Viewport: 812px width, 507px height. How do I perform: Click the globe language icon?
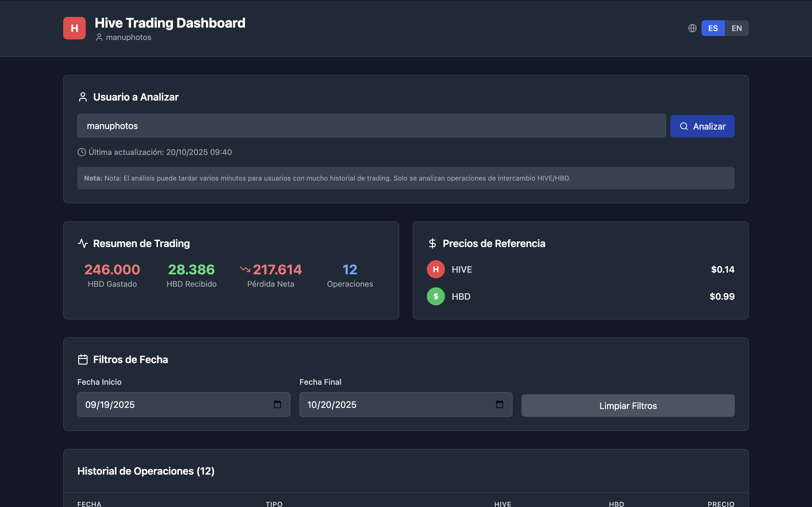pos(692,28)
